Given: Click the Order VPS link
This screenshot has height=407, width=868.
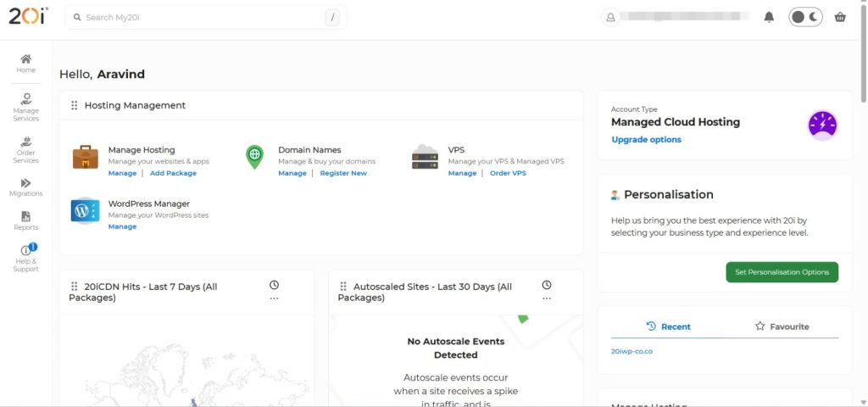Looking at the screenshot, I should pyautogui.click(x=508, y=173).
